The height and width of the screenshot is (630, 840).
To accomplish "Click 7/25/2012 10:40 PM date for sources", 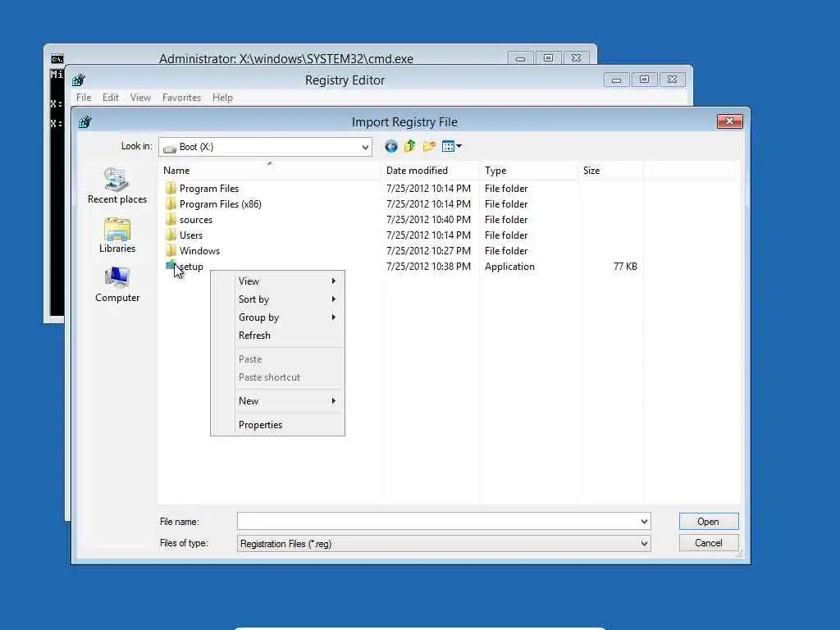I will coord(428,220).
